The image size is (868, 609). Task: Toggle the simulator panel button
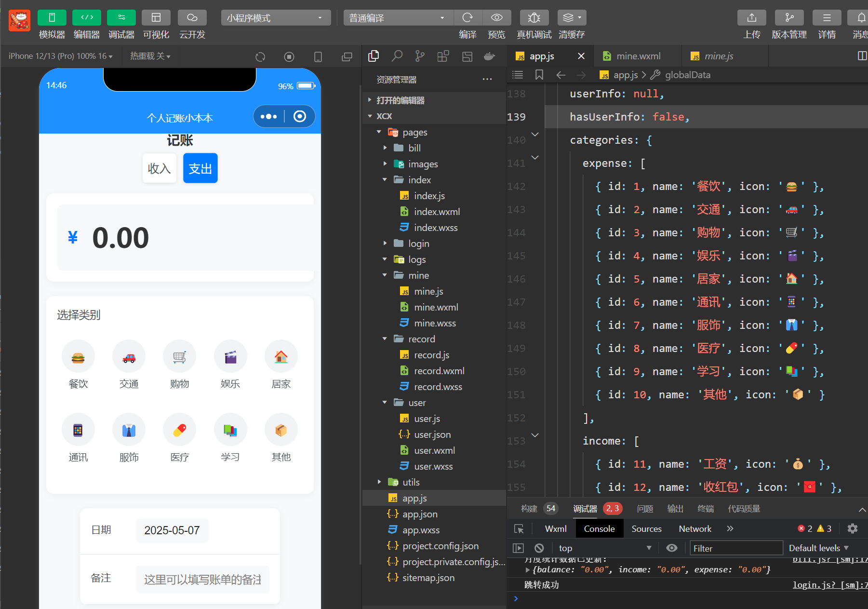[52, 18]
